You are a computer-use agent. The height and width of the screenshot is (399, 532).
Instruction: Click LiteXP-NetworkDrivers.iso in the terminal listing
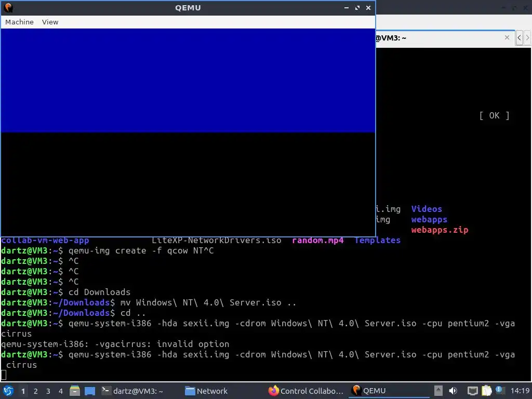217,241
